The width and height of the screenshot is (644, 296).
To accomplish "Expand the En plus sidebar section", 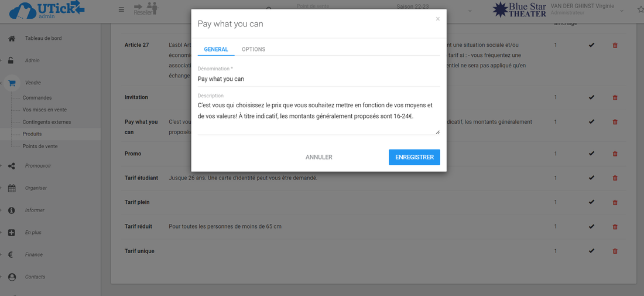I will coord(33,233).
